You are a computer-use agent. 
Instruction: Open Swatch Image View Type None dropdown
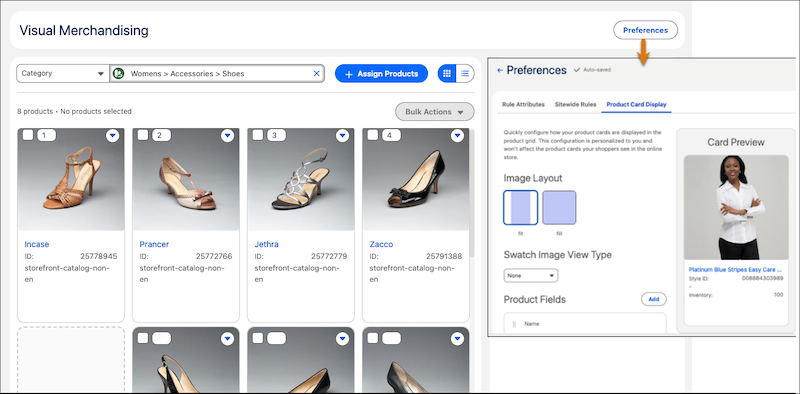(531, 276)
